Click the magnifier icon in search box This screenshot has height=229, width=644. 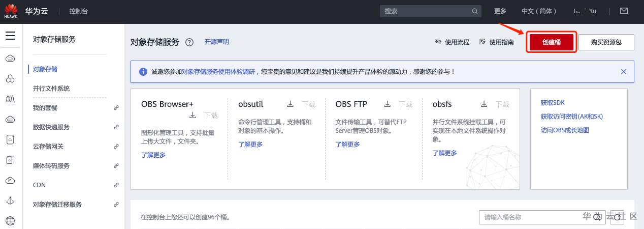tap(475, 11)
